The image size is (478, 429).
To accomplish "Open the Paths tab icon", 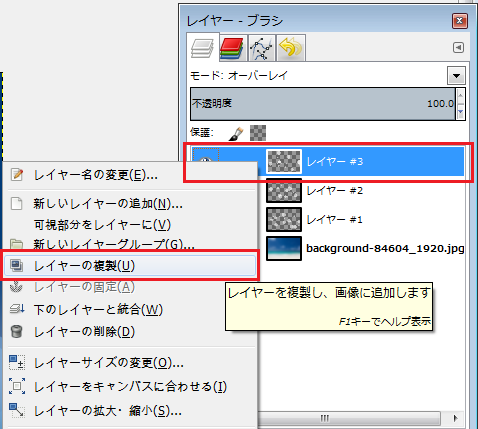I will pos(261,48).
